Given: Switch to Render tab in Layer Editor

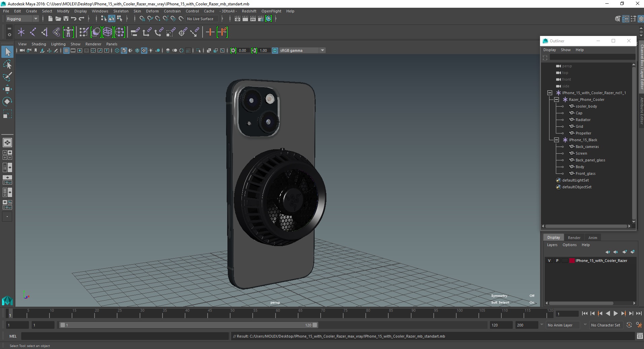Looking at the screenshot, I should pos(574,238).
